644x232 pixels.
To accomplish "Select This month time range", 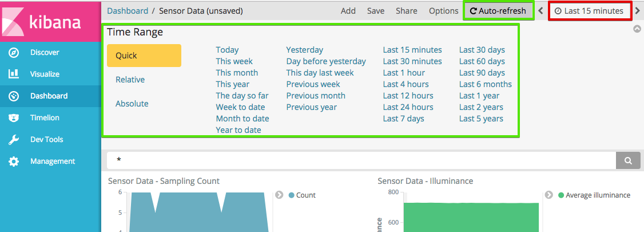I will [237, 73].
